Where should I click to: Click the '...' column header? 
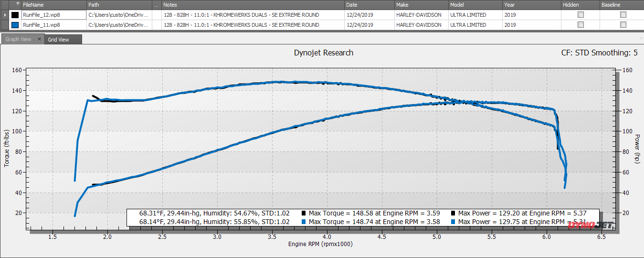coord(157,5)
